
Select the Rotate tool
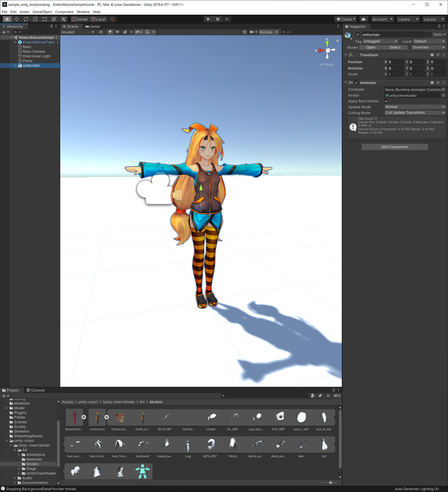25,19
